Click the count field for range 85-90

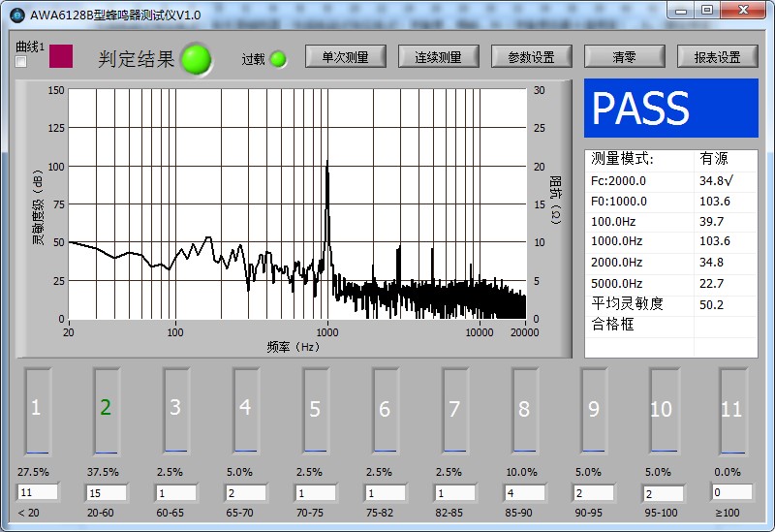click(x=524, y=493)
